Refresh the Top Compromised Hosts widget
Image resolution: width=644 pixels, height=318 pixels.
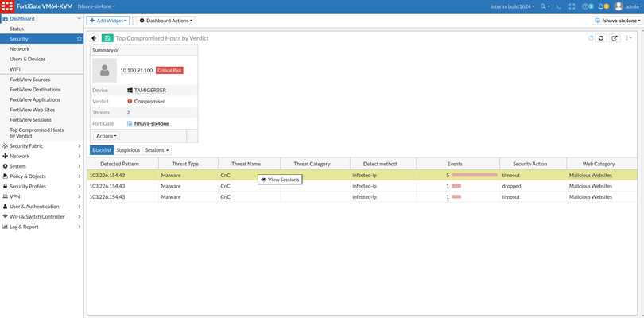[601, 38]
